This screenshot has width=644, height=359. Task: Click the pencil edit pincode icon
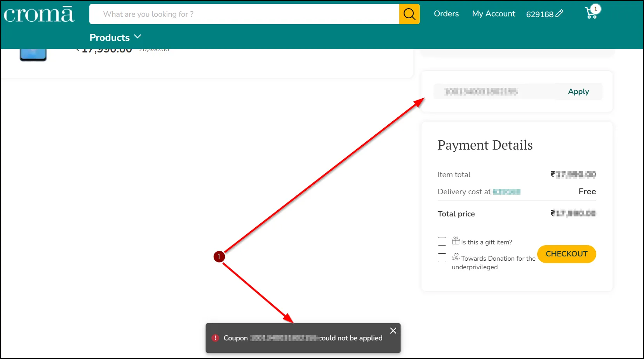point(559,14)
